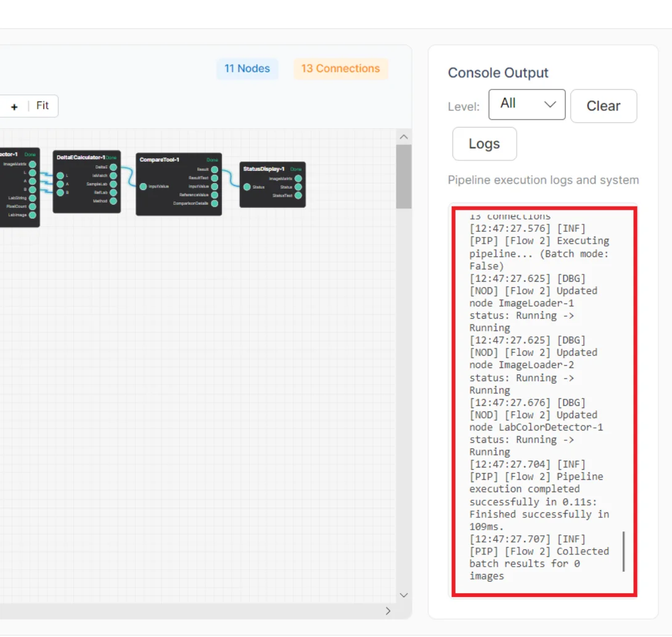Click the Status input port on StatusDisplay-1
The width and height of the screenshot is (672, 637).
click(247, 187)
